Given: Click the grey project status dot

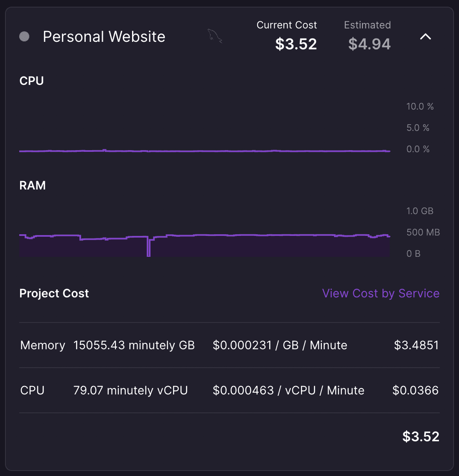Looking at the screenshot, I should (24, 36).
